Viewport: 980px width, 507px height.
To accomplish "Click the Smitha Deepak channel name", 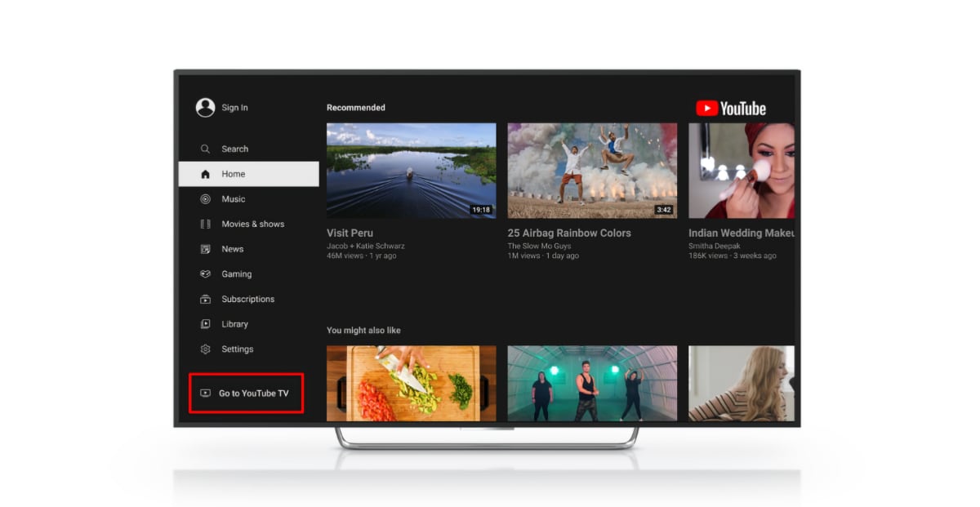I will [x=715, y=246].
